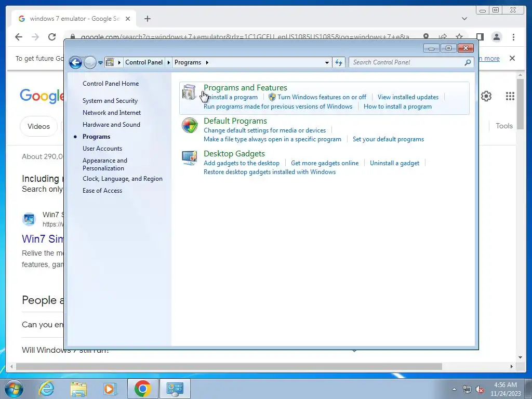Dismiss the Chrome info bar
Image resolution: width=532 pixels, height=399 pixels.
(512, 58)
